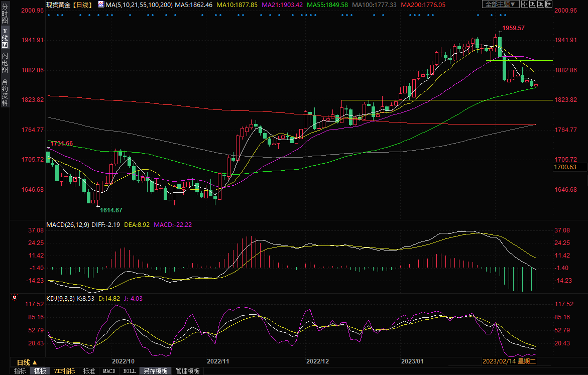Viewport: 588px width, 375px height.
Task: Click the first blue event dot at top left
Action: pyautogui.click(x=49, y=15)
